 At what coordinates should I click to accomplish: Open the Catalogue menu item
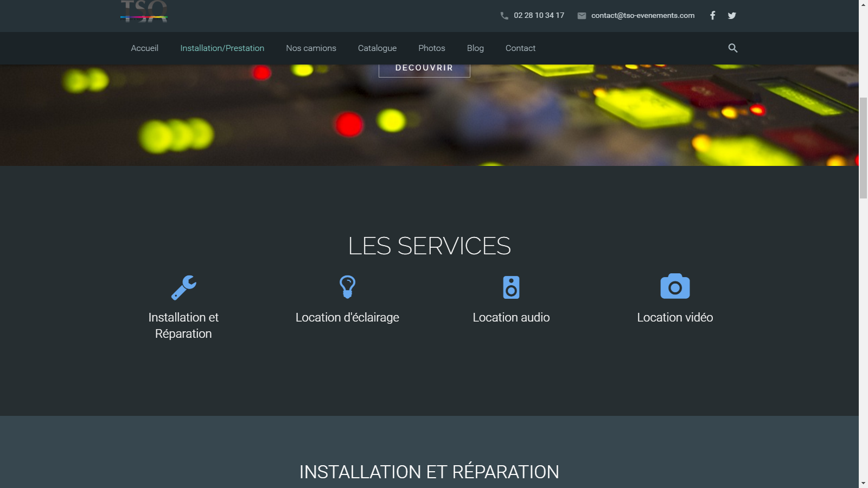click(x=377, y=48)
